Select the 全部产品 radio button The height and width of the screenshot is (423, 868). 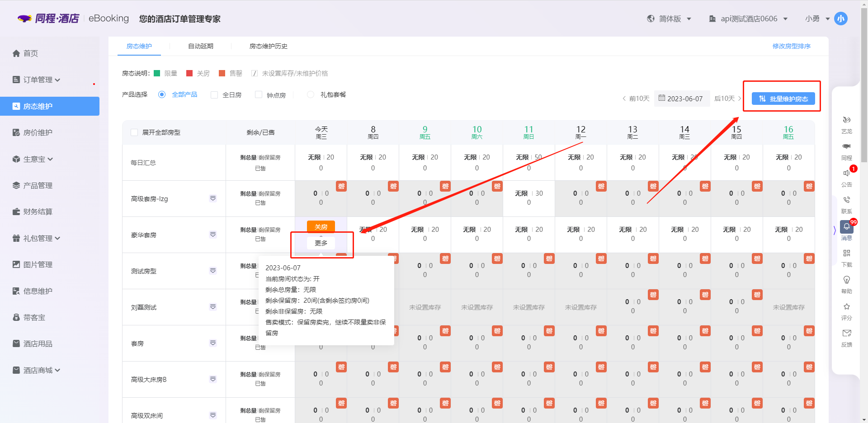pos(162,94)
